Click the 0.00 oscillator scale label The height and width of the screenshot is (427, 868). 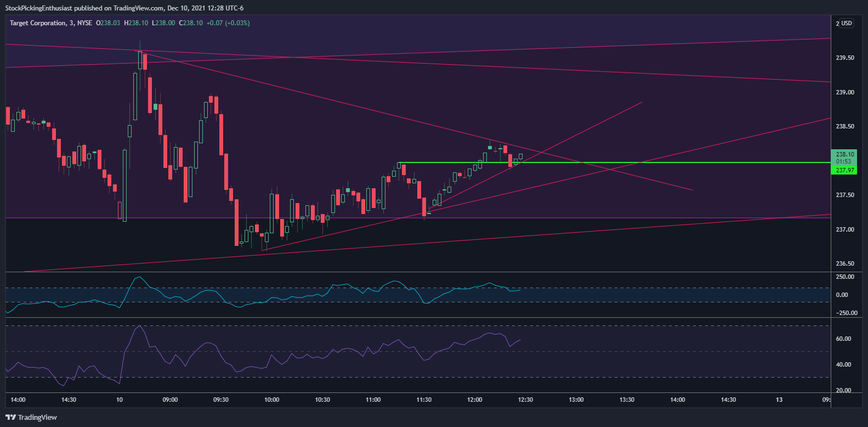(841, 295)
